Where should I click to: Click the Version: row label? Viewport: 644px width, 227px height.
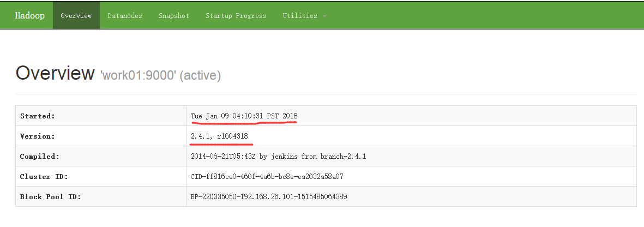tap(38, 136)
